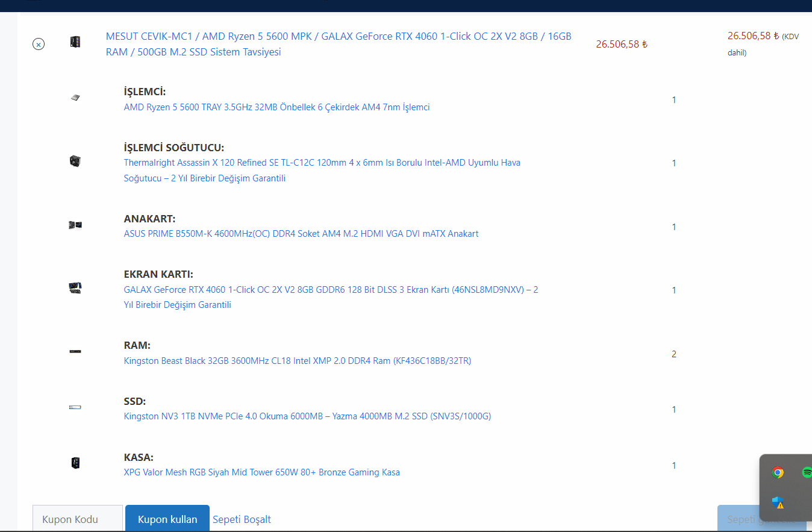Open Windows Security tray icon with warning
Image resolution: width=812 pixels, height=532 pixels.
[778, 502]
